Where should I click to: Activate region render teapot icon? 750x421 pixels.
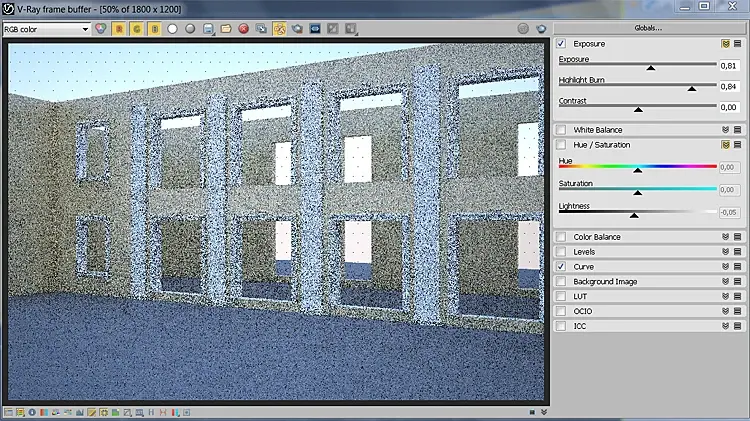297,29
